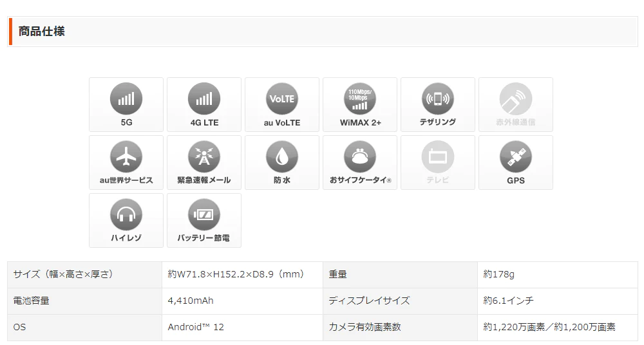Select the 約6.1インチ display value
Viewport: 644px width, 345px height.
tap(509, 301)
